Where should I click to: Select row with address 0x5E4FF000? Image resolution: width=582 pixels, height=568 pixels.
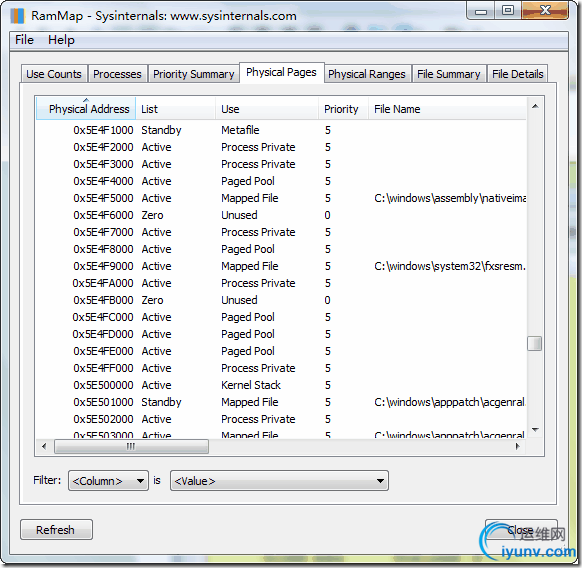pyautogui.click(x=281, y=368)
